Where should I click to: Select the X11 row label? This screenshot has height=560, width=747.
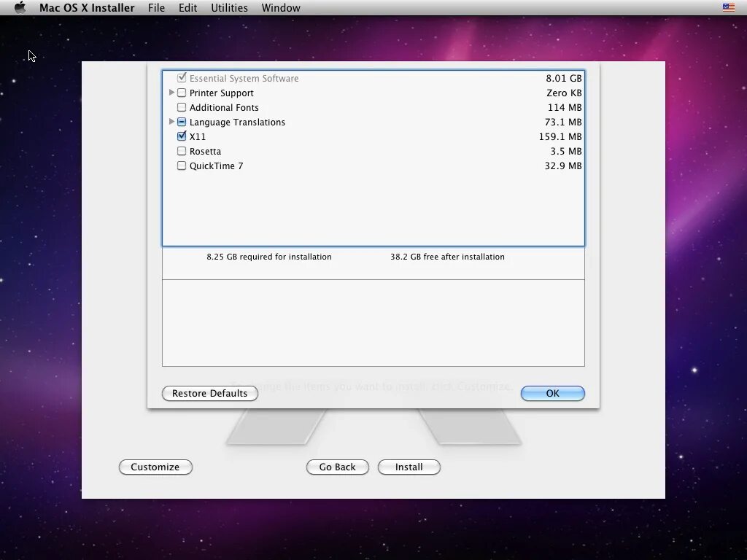198,136
